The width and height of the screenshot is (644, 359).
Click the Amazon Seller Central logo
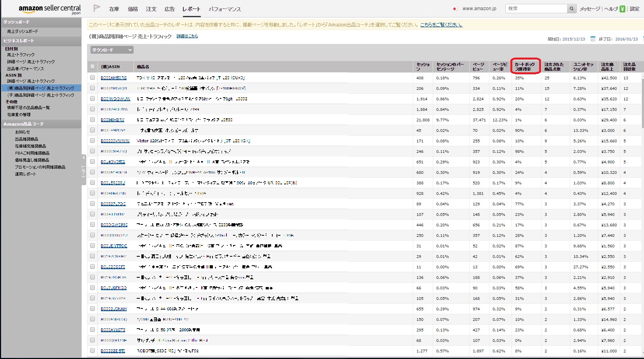point(49,9)
